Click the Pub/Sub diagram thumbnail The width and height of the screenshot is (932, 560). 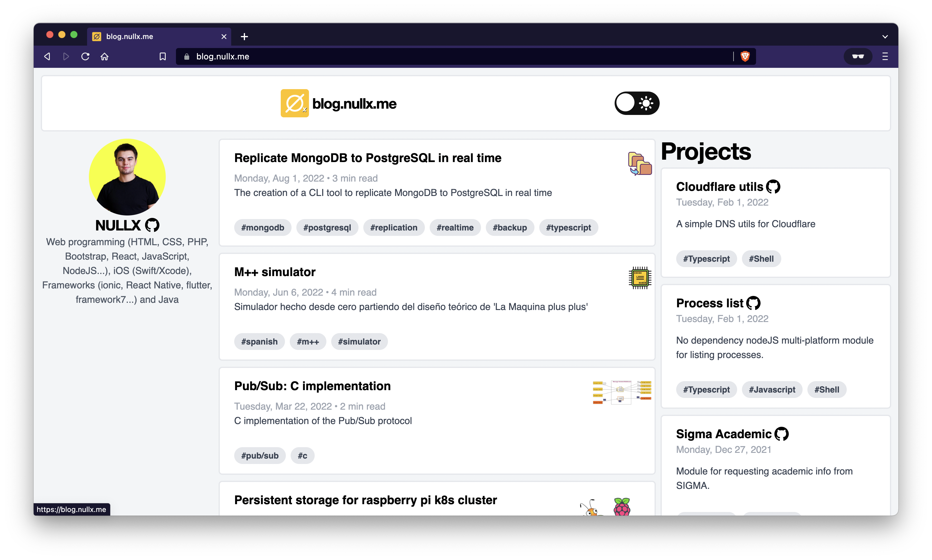622,393
